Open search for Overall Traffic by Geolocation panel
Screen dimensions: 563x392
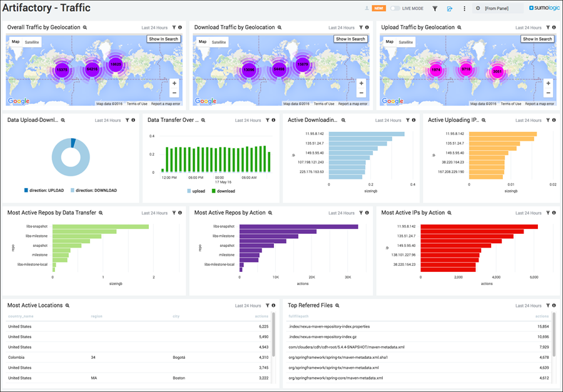tap(85, 28)
